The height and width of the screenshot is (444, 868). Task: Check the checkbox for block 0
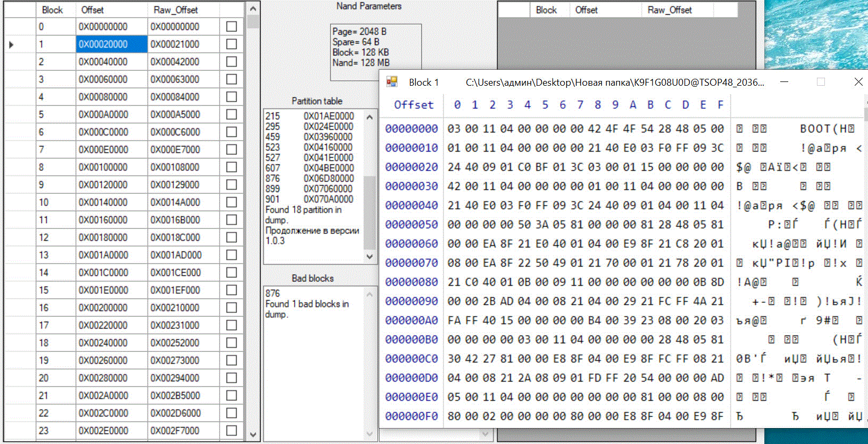[231, 27]
